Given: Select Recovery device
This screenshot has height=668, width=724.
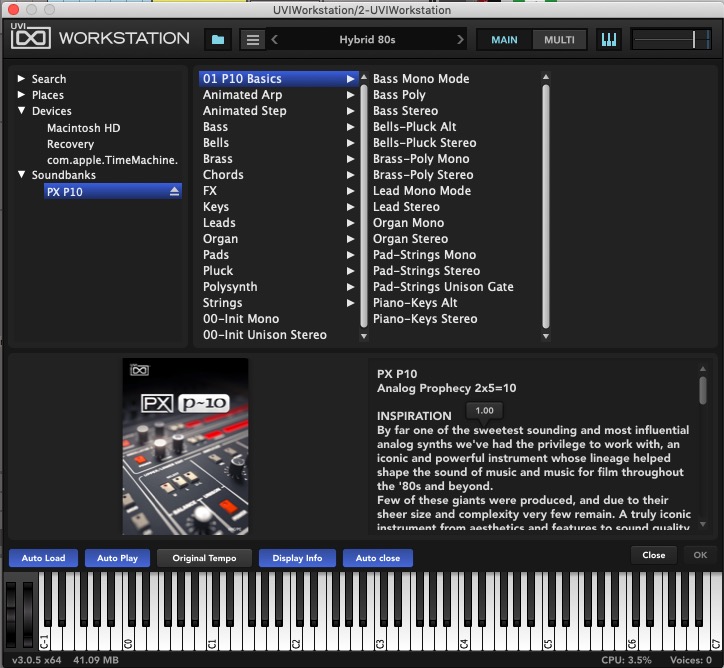Looking at the screenshot, I should click(70, 144).
